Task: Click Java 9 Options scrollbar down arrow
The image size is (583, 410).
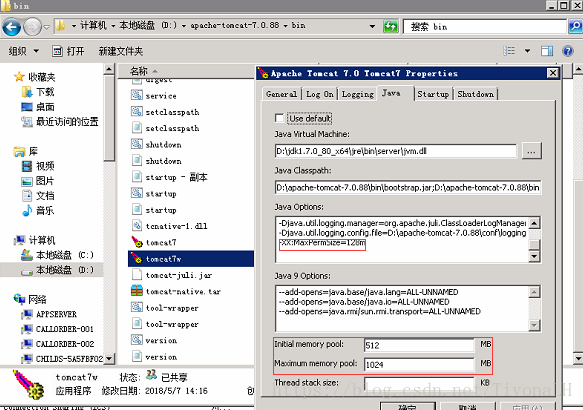Action: (534, 325)
